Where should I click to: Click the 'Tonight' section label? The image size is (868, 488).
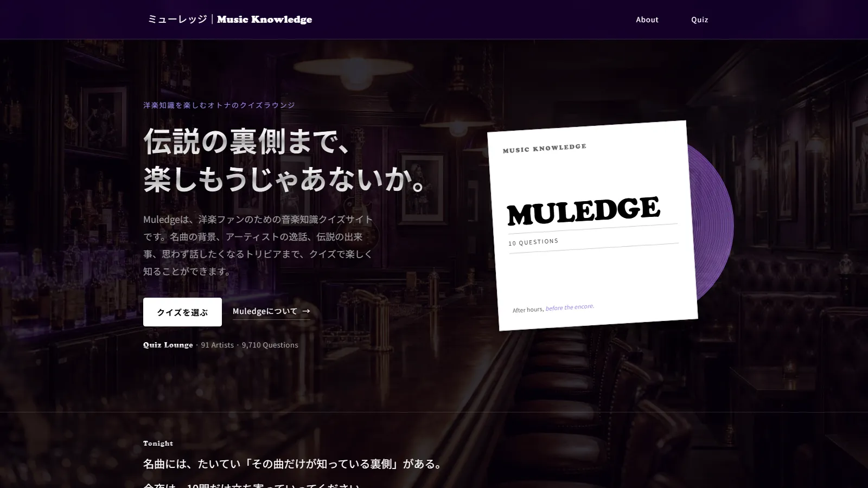158,443
